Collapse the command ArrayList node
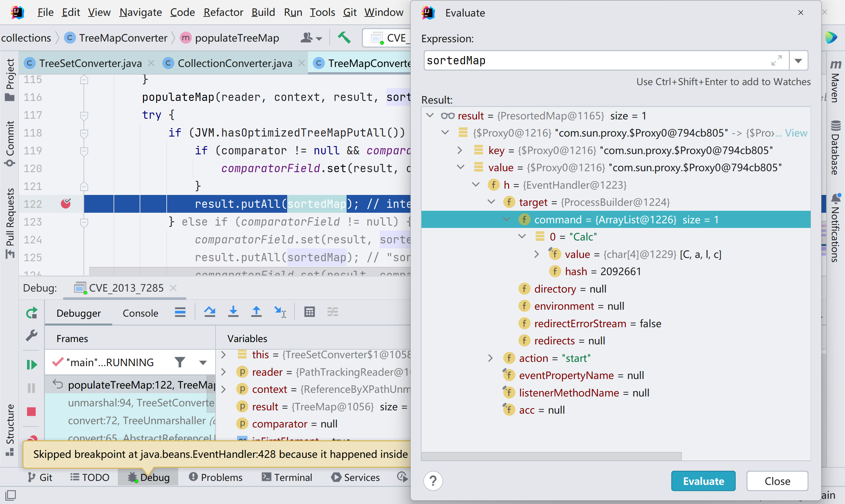The width and height of the screenshot is (845, 504). [507, 219]
